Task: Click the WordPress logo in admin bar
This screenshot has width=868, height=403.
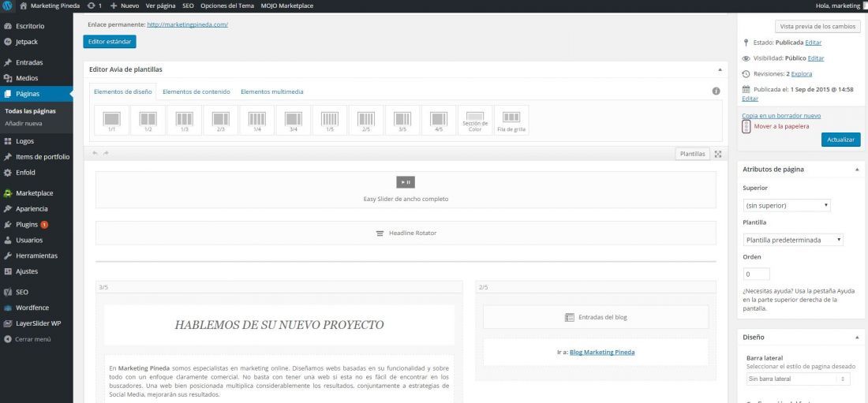Action: pyautogui.click(x=6, y=6)
